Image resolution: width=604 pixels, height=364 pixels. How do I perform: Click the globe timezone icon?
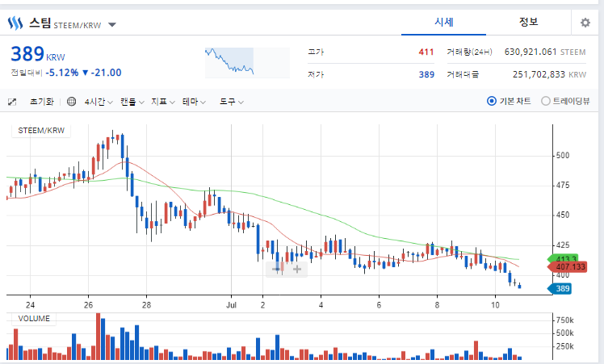pyautogui.click(x=71, y=102)
